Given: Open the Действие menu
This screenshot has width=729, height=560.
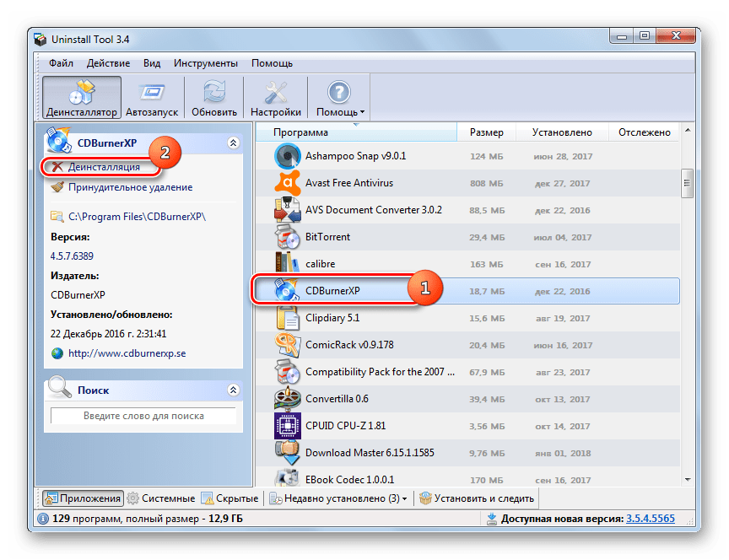Looking at the screenshot, I should click(x=108, y=63).
